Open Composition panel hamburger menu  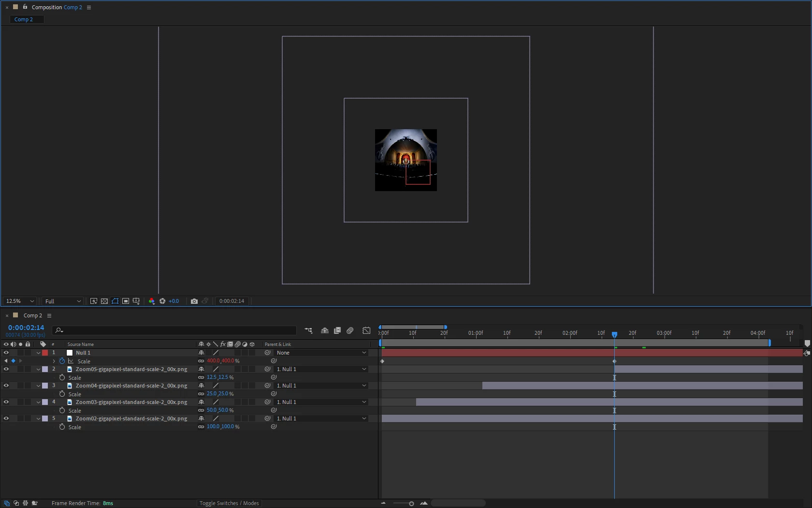click(x=89, y=7)
